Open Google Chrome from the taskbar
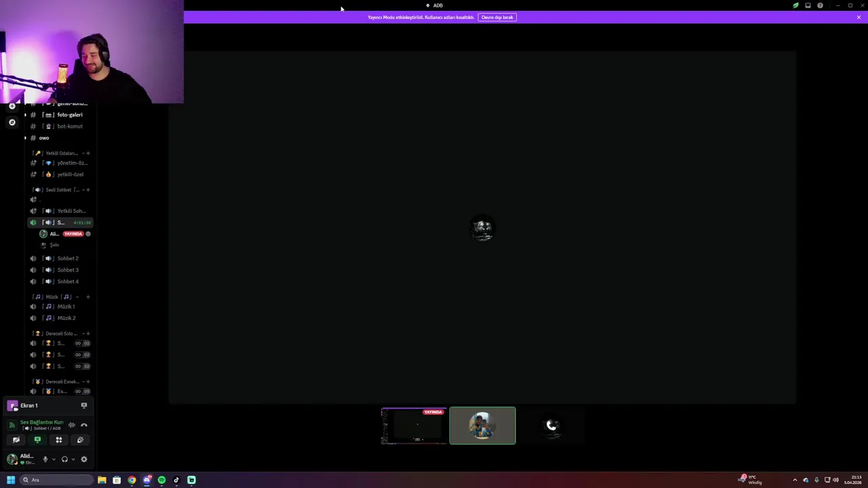Screen dimensions: 868x488 coord(132,480)
